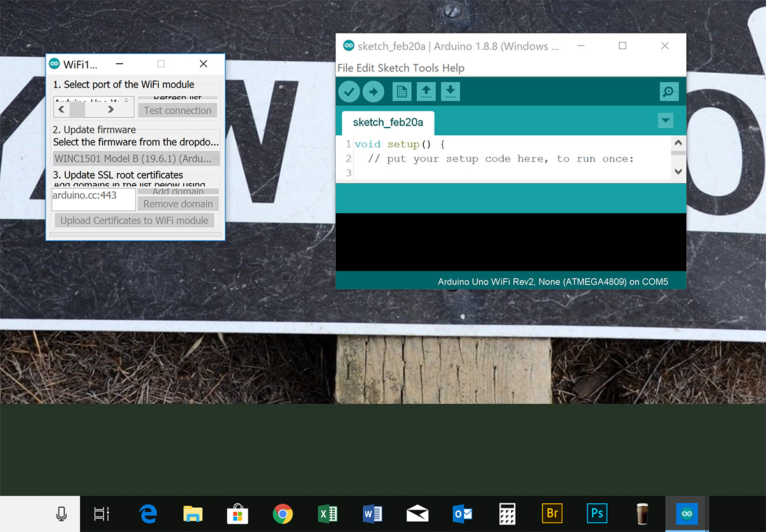Open File Explorer from the taskbar
The image size is (766, 532).
(x=193, y=514)
